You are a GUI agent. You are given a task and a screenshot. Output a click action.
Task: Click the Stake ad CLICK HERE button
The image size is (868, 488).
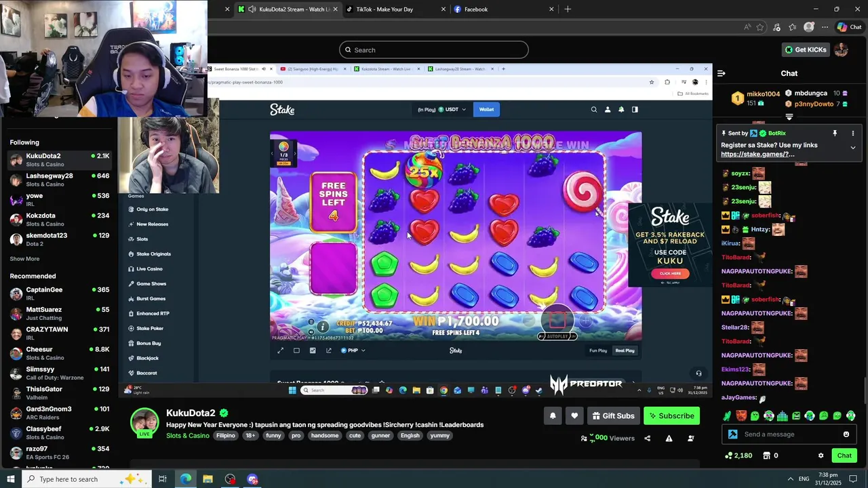tap(670, 274)
